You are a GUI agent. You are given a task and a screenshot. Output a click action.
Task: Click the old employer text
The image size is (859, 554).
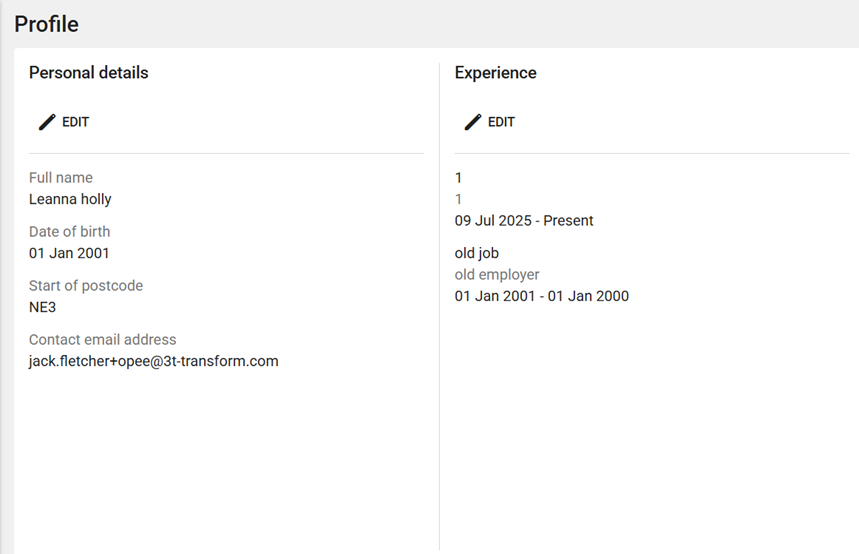click(497, 275)
